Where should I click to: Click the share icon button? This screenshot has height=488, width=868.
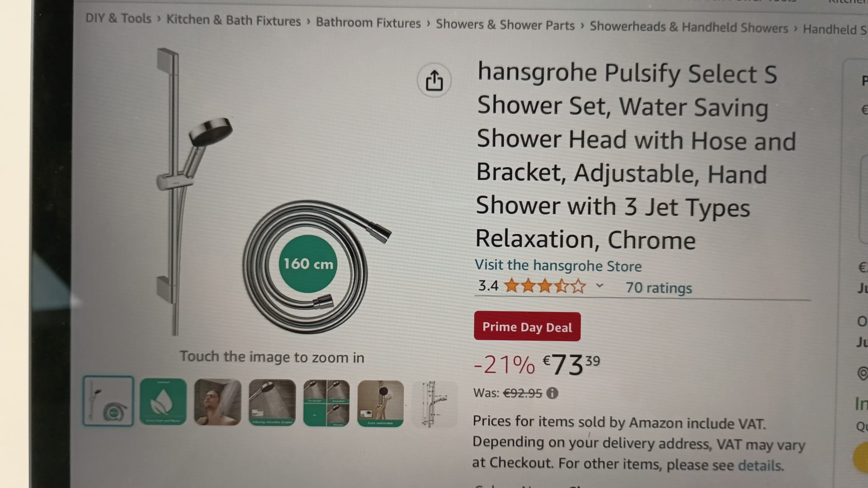[x=434, y=80]
